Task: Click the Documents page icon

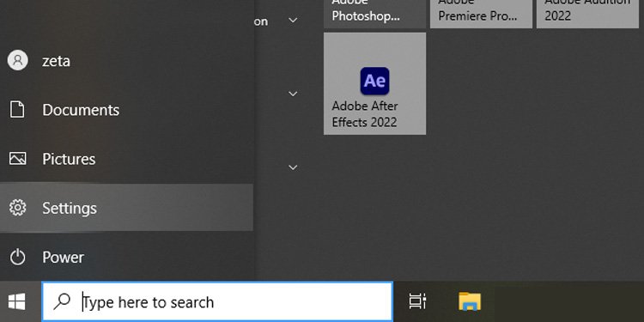Action: click(17, 110)
